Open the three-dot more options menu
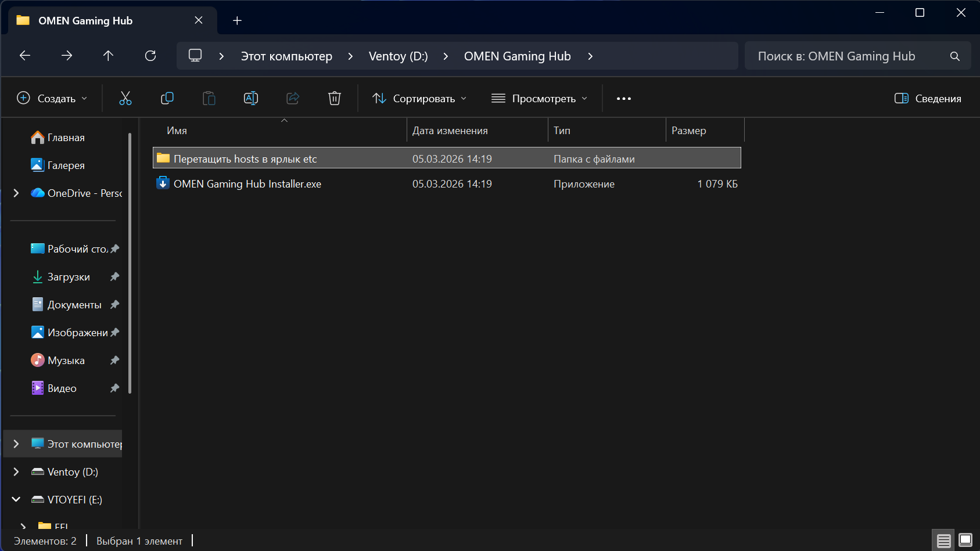 point(624,99)
